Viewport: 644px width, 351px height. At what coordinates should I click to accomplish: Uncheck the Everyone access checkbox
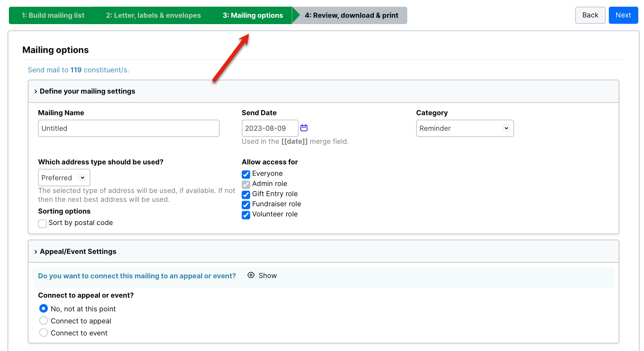[x=246, y=174]
